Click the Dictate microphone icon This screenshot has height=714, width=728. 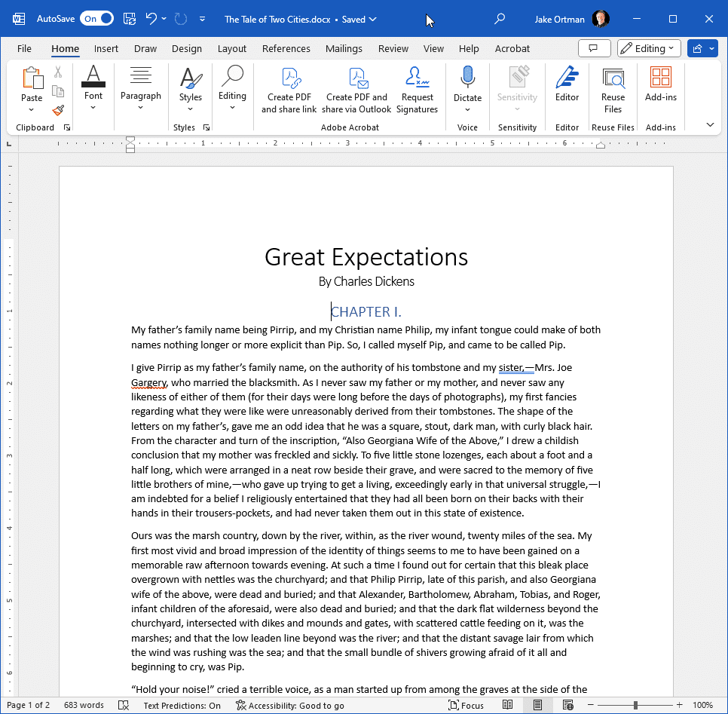(467, 77)
